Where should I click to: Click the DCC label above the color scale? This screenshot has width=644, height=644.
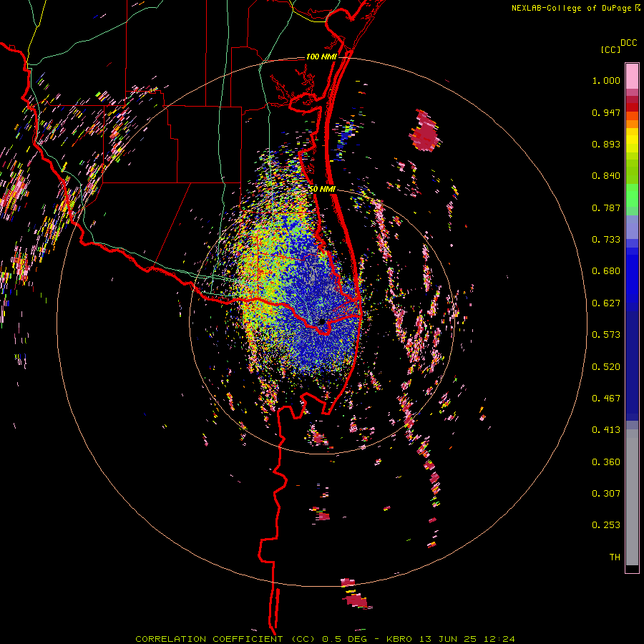tap(629, 43)
